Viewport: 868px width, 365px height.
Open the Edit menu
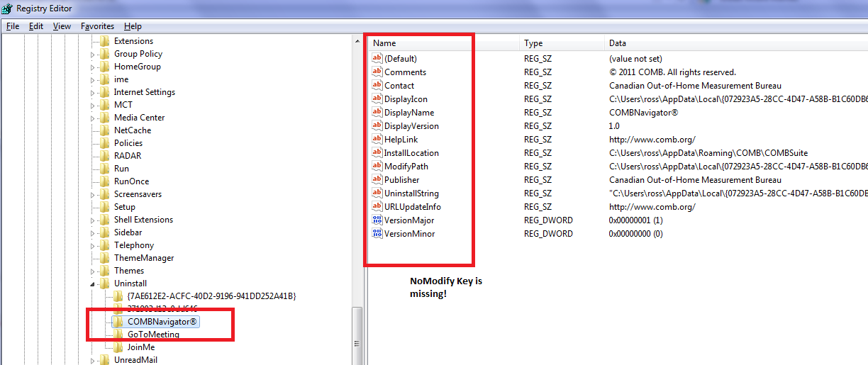36,26
